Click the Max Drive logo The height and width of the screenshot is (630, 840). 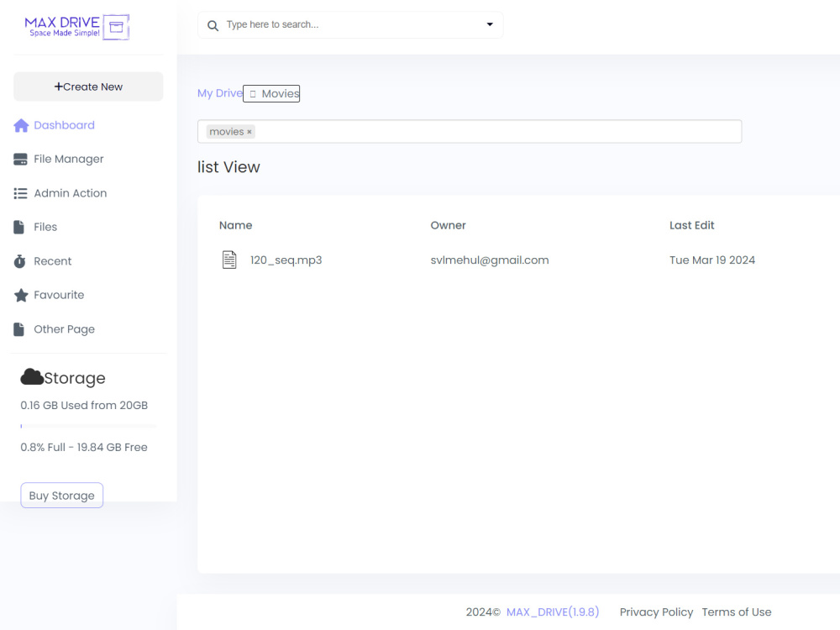coord(77,27)
